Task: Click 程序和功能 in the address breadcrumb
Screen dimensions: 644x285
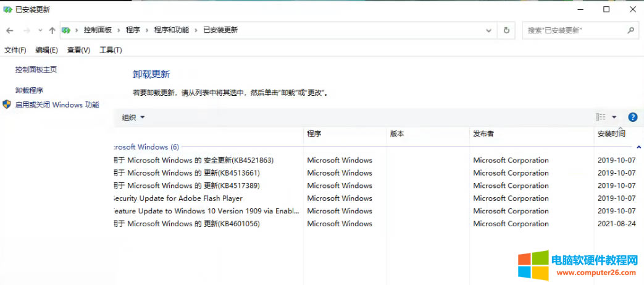Action: (x=172, y=30)
